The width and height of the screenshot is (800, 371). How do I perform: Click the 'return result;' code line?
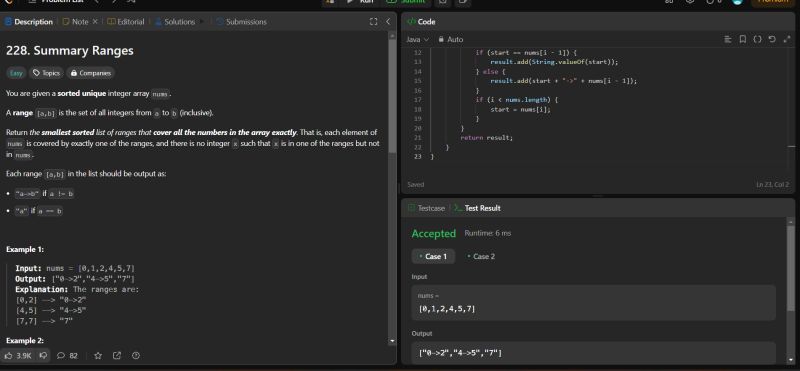[x=486, y=138]
